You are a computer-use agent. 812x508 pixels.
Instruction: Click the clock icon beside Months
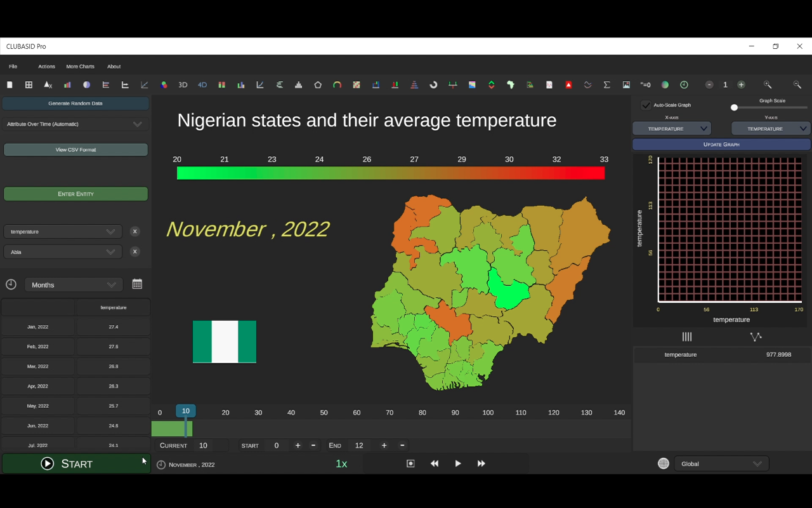coord(11,284)
